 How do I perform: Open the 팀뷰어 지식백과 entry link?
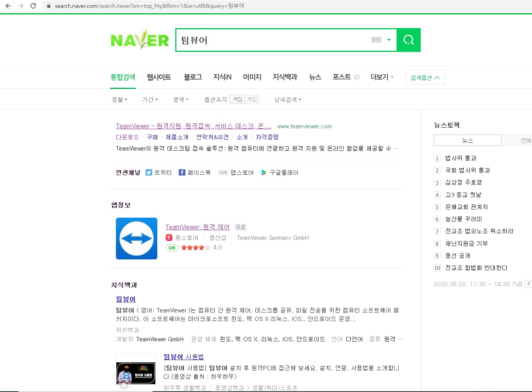coord(126,299)
